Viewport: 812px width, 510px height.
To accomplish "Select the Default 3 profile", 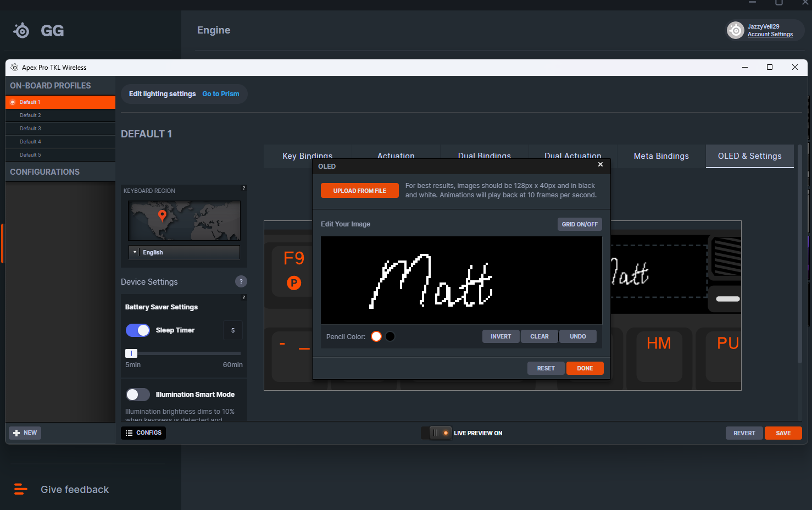I will point(31,129).
